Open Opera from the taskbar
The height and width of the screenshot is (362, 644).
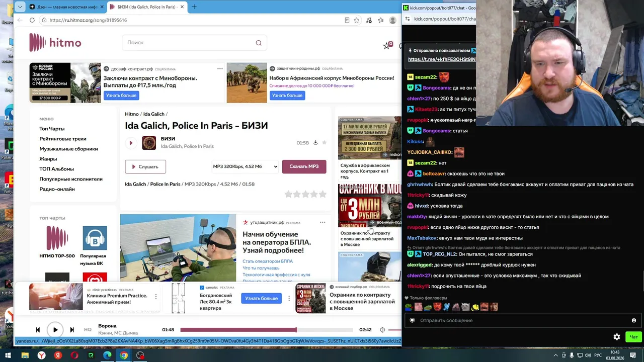click(74, 355)
